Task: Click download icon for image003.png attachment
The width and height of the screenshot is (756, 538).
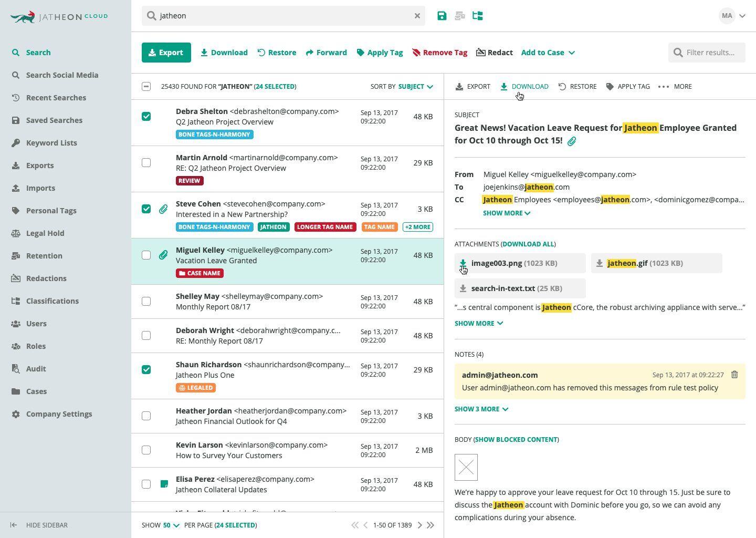Action: 463,263
